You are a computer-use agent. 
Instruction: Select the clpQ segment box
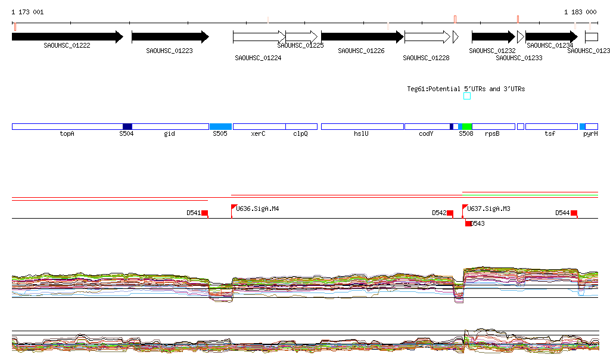pyautogui.click(x=301, y=126)
